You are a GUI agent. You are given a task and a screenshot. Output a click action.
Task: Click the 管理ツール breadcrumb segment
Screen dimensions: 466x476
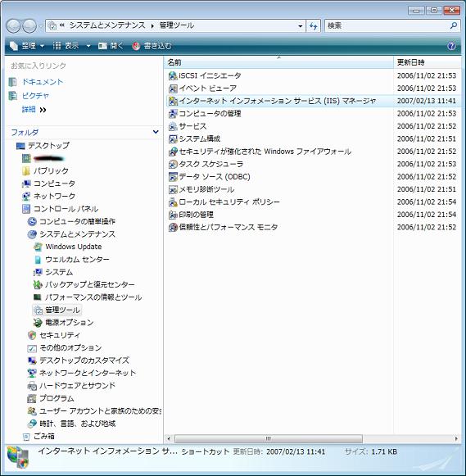click(177, 25)
